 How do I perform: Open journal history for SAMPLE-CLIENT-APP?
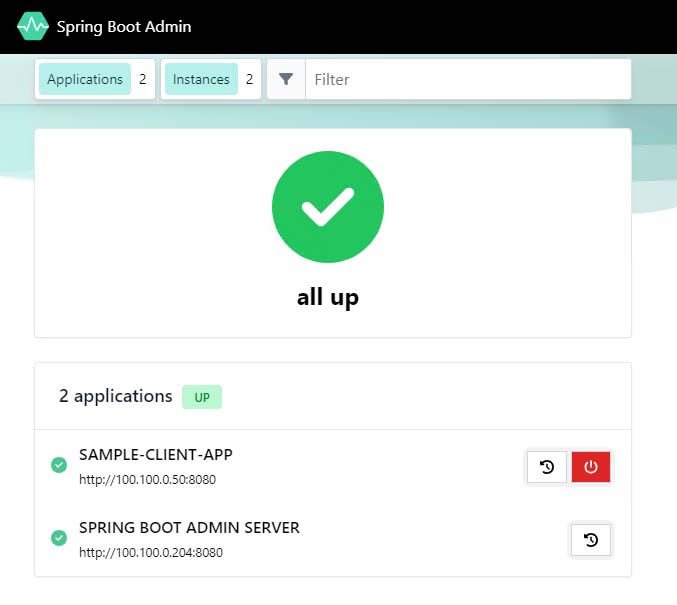(x=547, y=467)
